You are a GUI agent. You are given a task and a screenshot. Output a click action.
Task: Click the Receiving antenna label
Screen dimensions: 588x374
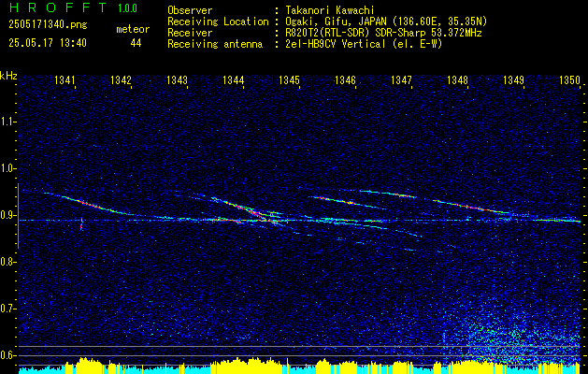215,44
